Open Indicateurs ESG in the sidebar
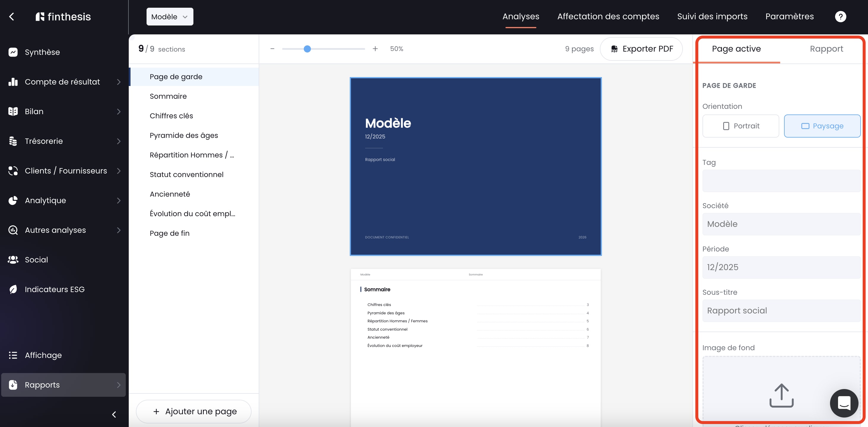The image size is (868, 427). pos(63,289)
